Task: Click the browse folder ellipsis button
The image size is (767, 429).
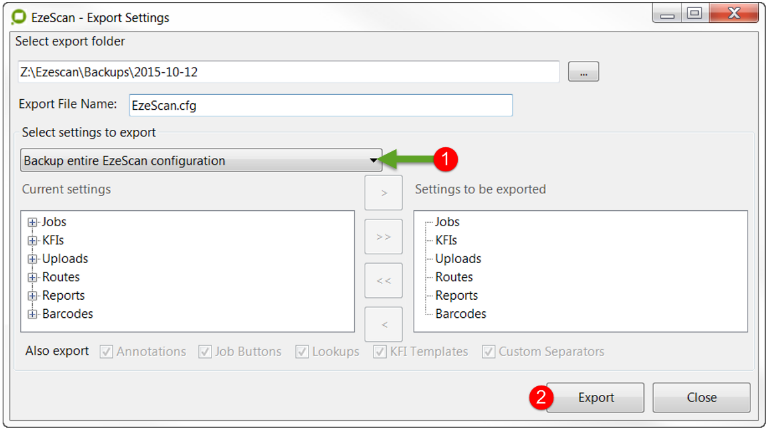Action: click(x=582, y=72)
